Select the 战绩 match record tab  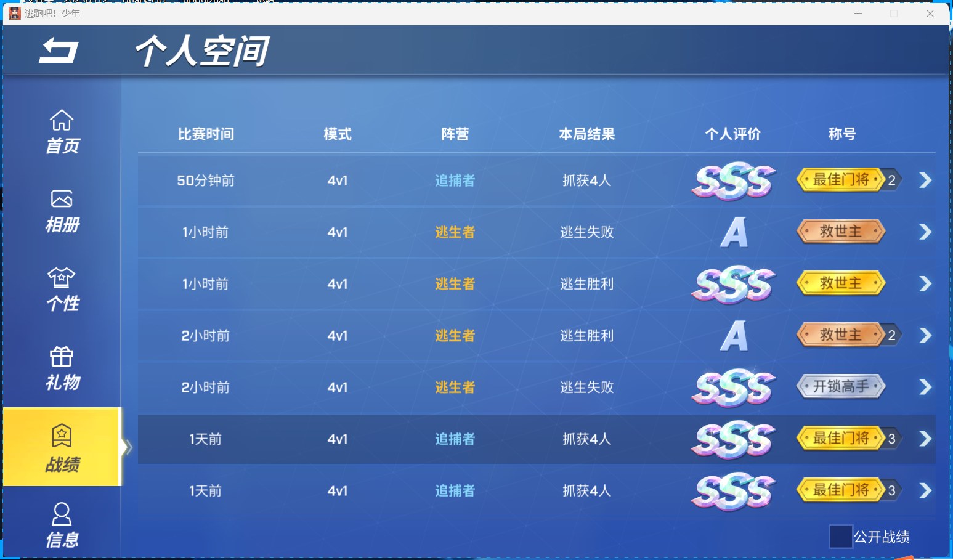(x=62, y=447)
